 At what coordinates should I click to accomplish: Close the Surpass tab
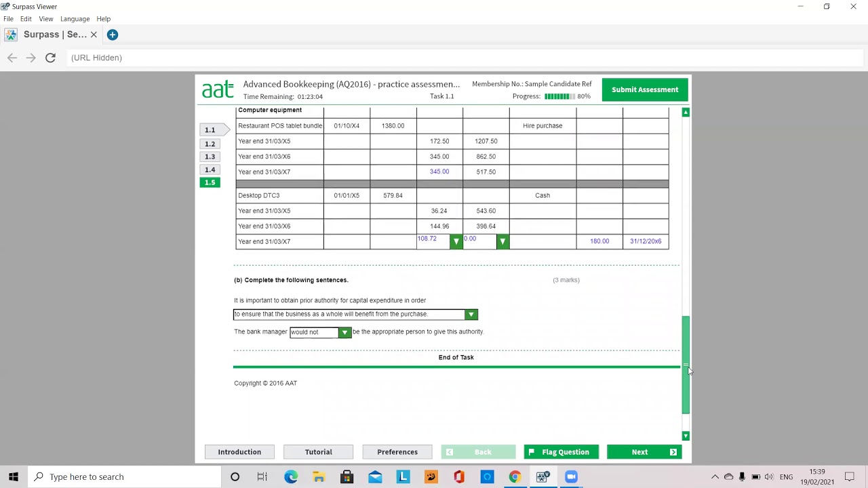click(94, 35)
